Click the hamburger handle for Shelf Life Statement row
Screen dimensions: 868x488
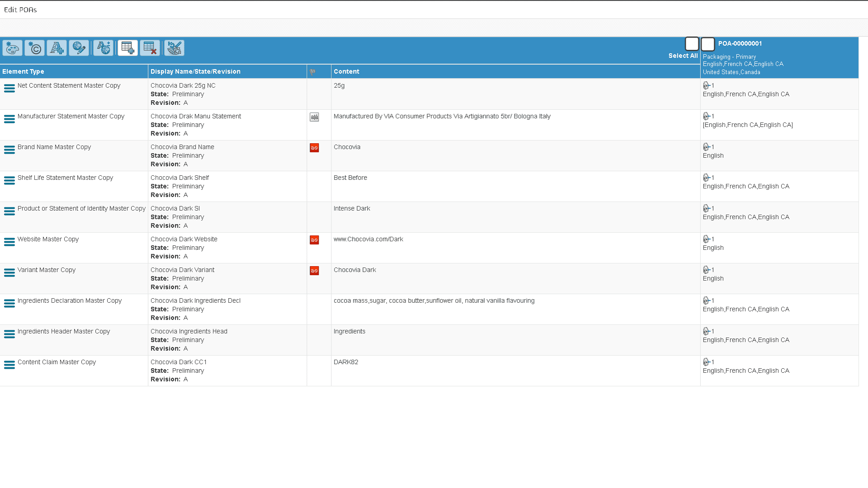[9, 181]
